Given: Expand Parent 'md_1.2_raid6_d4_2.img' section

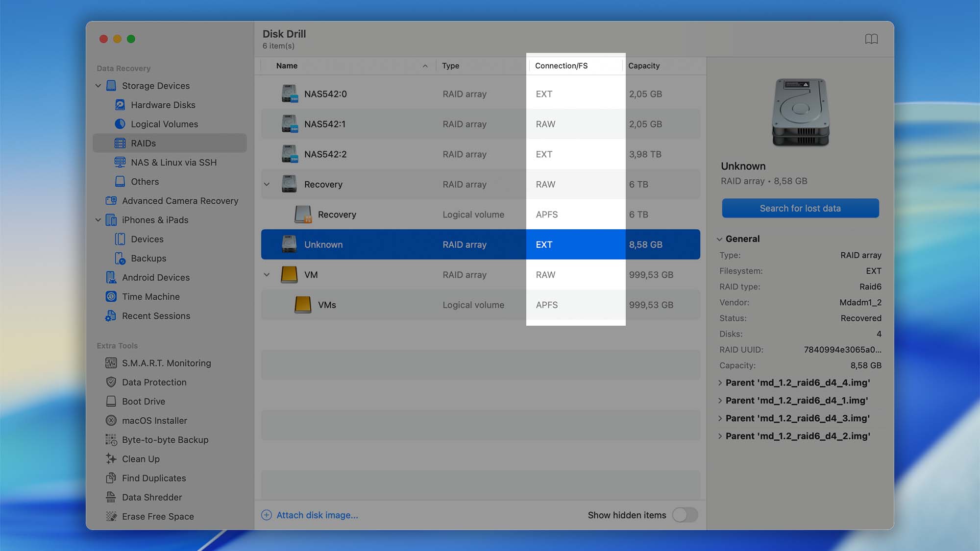Looking at the screenshot, I should click(720, 436).
